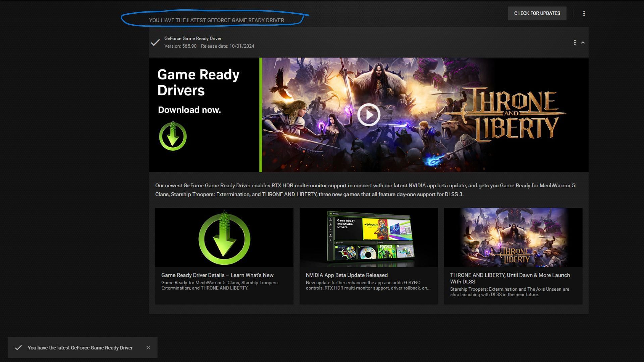Click the play button on Throne and Liberty video
This screenshot has height=362, width=644.
[x=368, y=115]
